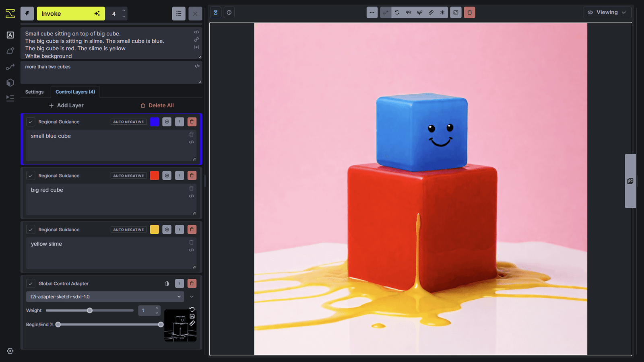Open the Unified Canvas tab icon in the sidebar
This screenshot has height=362, width=644.
coord(10,51)
